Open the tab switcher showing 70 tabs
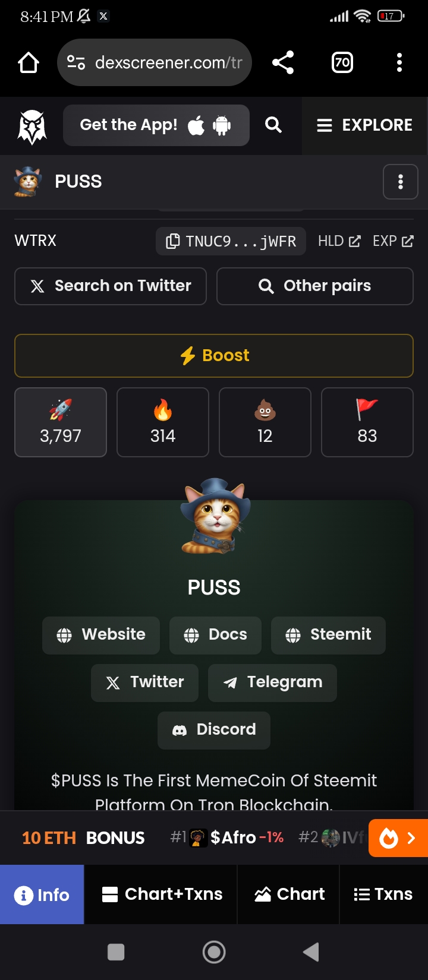This screenshot has height=980, width=428. click(x=342, y=62)
